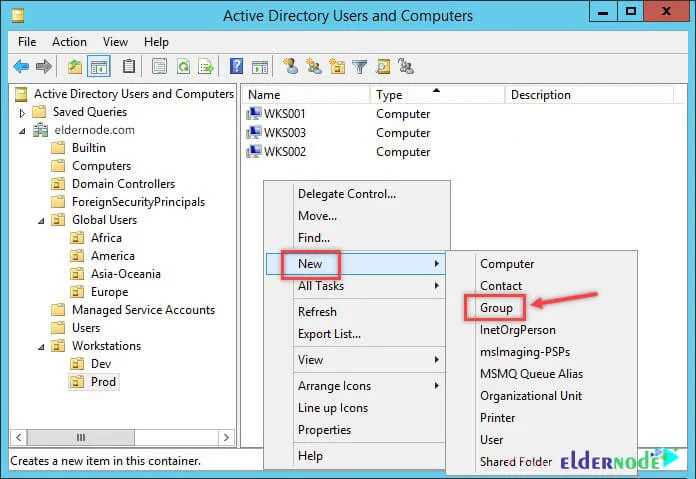Select Organizational Unit in New submenu
The image size is (696, 479).
[x=531, y=396]
